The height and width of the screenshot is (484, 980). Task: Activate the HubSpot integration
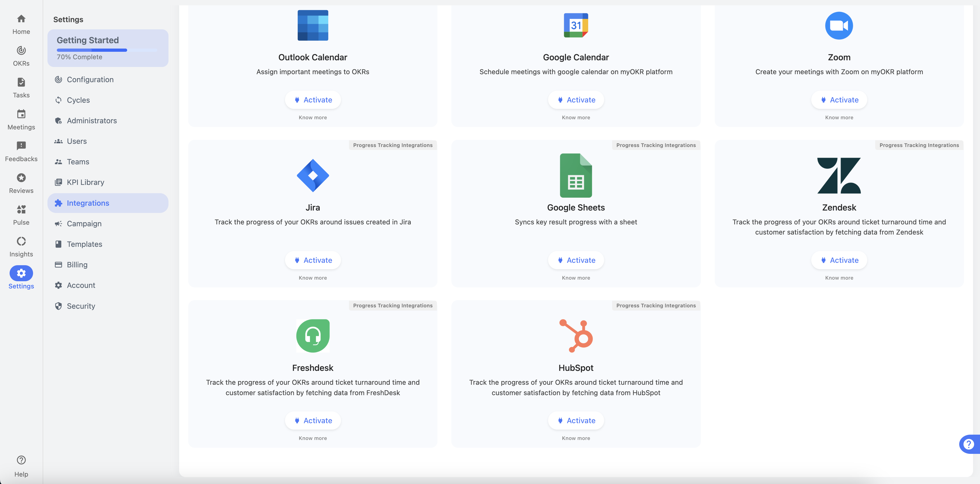coord(576,420)
